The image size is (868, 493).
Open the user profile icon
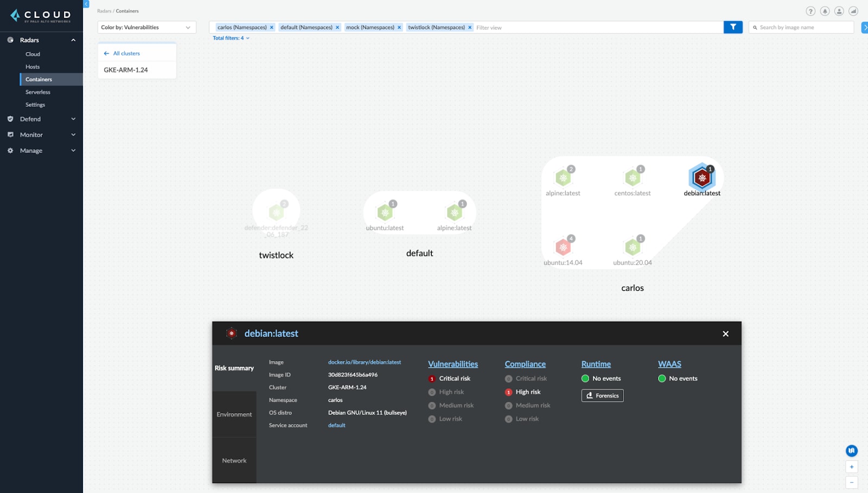click(839, 11)
